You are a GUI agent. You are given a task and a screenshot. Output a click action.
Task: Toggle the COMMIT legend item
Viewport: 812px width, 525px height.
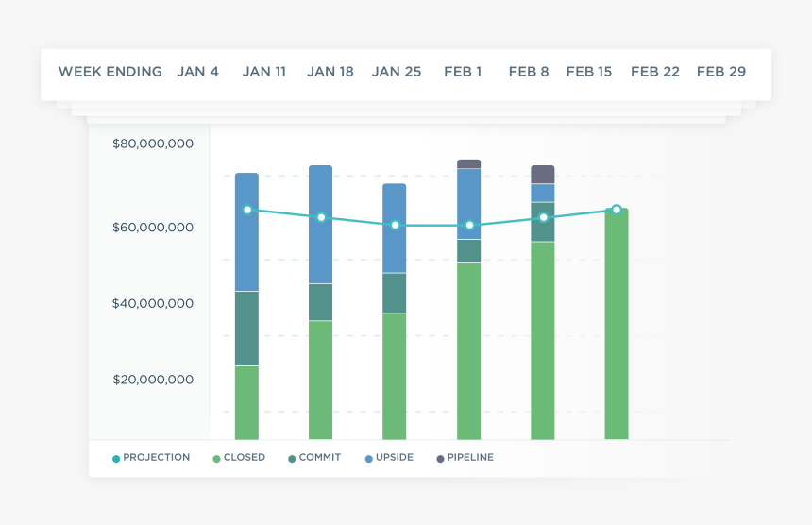[314, 458]
